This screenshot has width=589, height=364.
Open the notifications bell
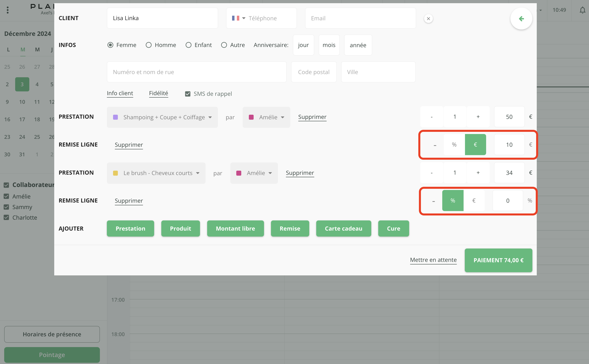pyautogui.click(x=582, y=10)
